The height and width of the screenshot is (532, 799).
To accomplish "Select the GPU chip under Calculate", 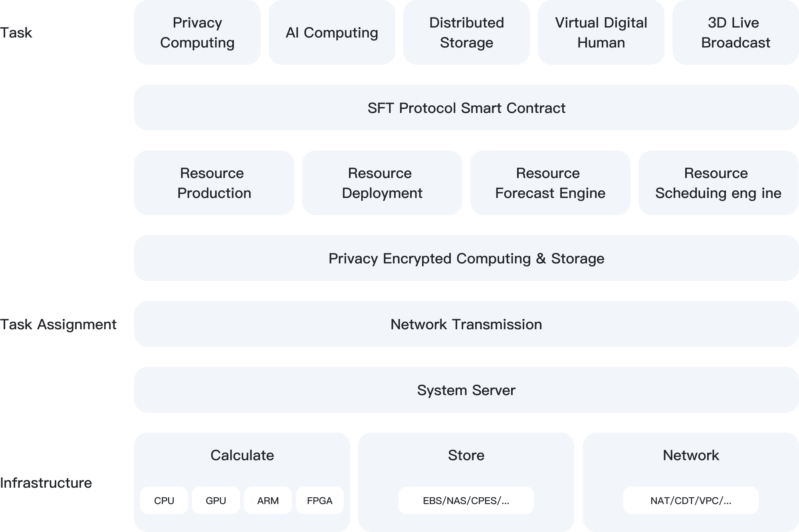I will click(x=216, y=500).
